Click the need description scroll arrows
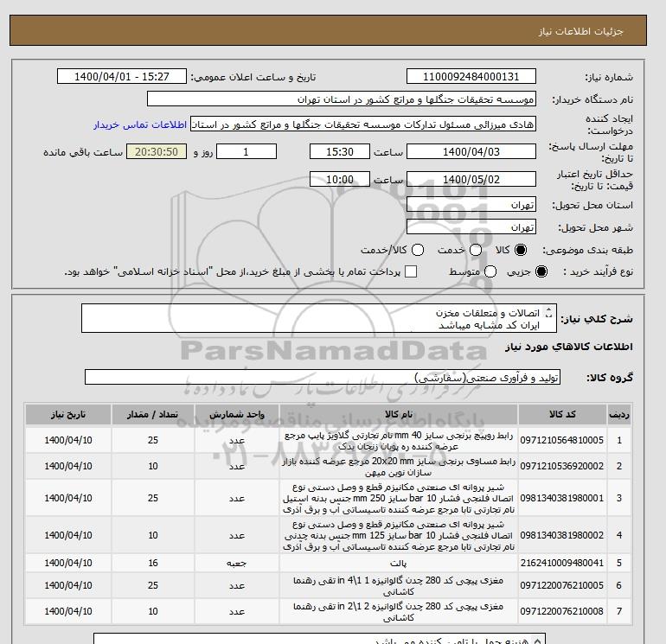The image size is (666, 644). [548, 312]
